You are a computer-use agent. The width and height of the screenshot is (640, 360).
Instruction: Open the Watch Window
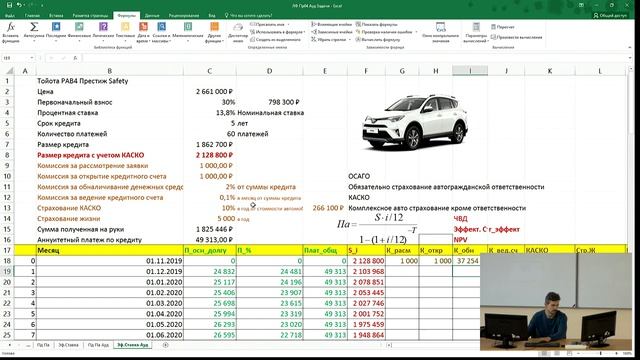[x=440, y=32]
